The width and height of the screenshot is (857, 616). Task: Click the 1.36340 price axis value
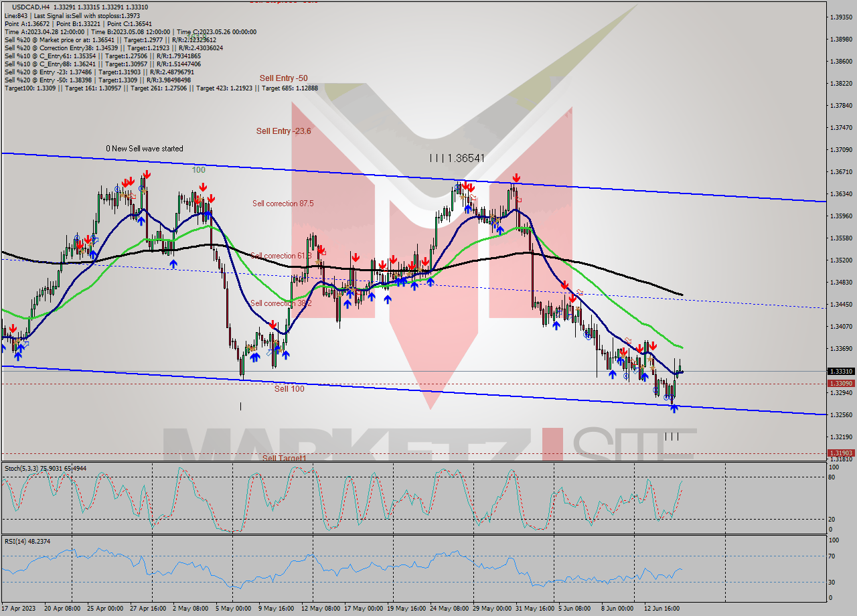[840, 194]
